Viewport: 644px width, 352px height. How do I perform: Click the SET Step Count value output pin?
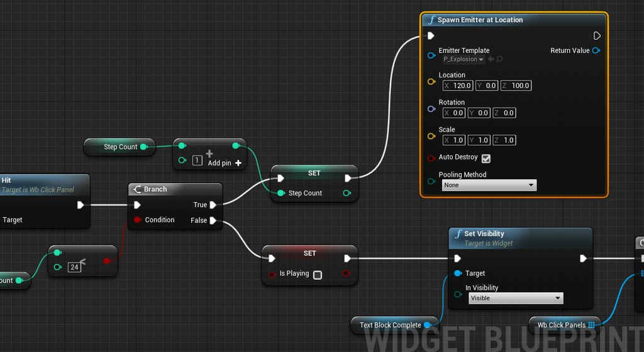pyautogui.click(x=347, y=193)
